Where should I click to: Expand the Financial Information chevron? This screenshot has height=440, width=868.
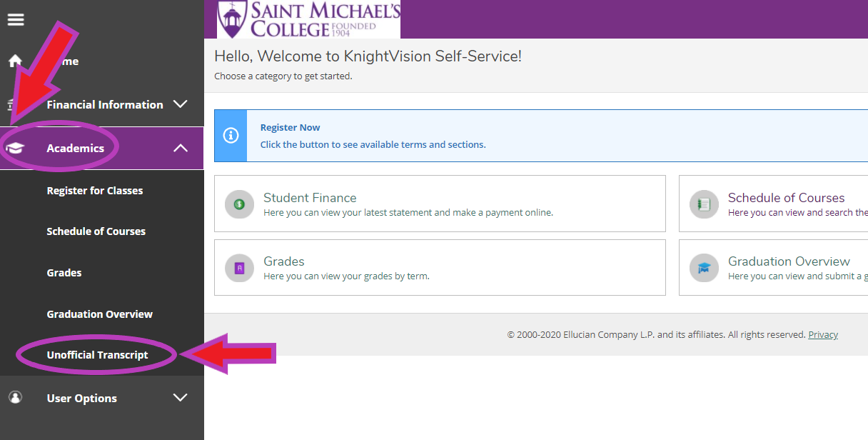(181, 104)
